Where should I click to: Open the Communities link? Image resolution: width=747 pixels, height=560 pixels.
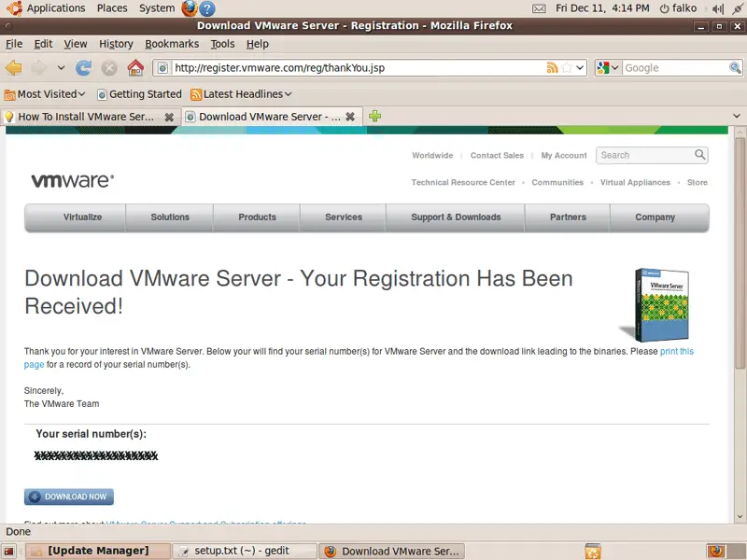coord(557,182)
